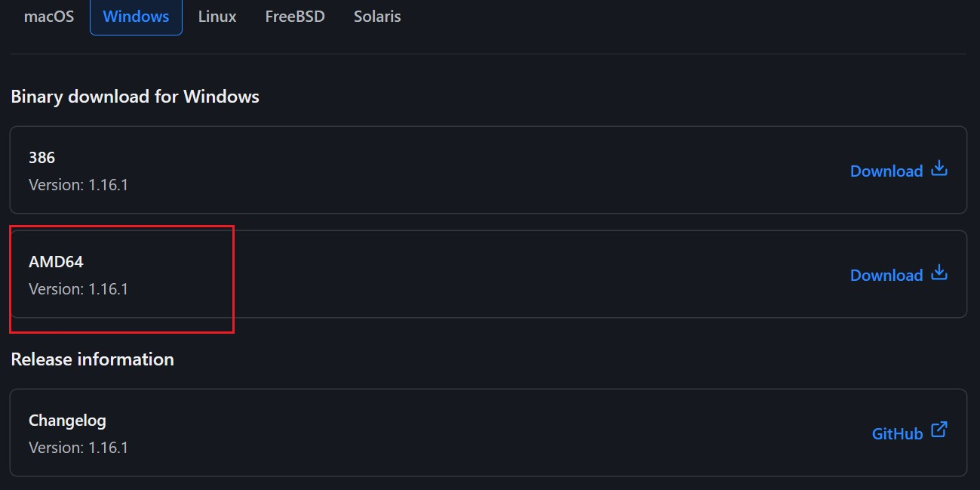The image size is (980, 490).
Task: Select the Windows tab
Action: pos(136,16)
